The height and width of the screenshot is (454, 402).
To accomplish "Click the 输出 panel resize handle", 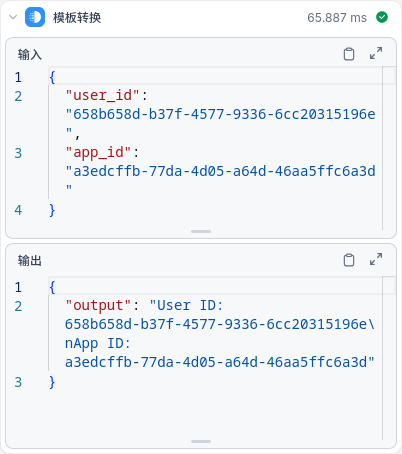I will coord(201,441).
